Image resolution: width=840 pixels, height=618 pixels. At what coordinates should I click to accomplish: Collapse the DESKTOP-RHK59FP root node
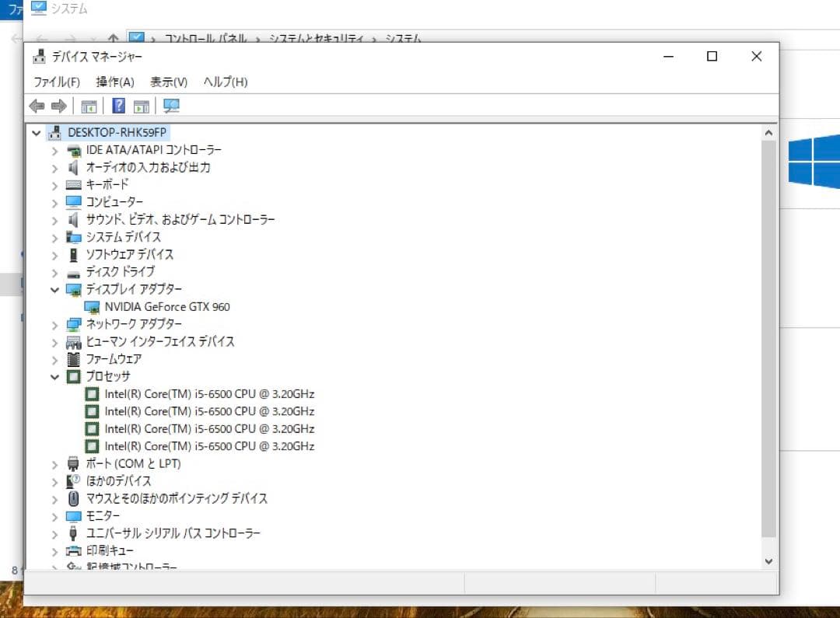pyautogui.click(x=37, y=133)
